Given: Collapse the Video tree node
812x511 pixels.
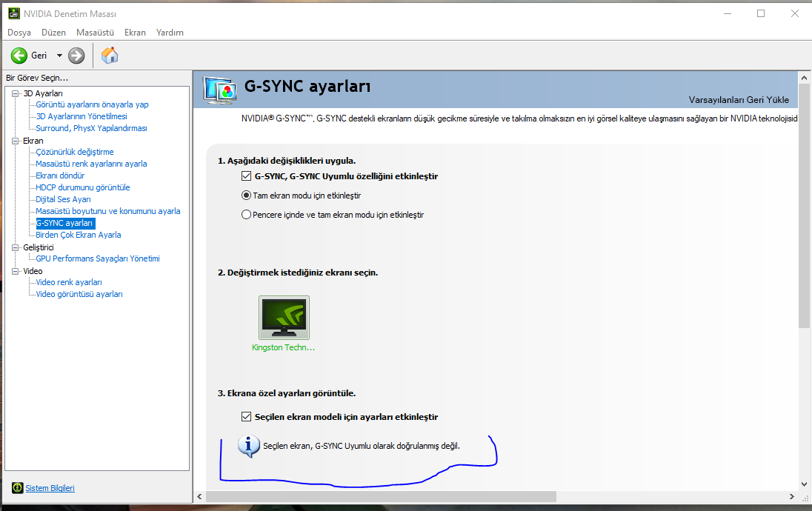Looking at the screenshot, I should coord(15,271).
